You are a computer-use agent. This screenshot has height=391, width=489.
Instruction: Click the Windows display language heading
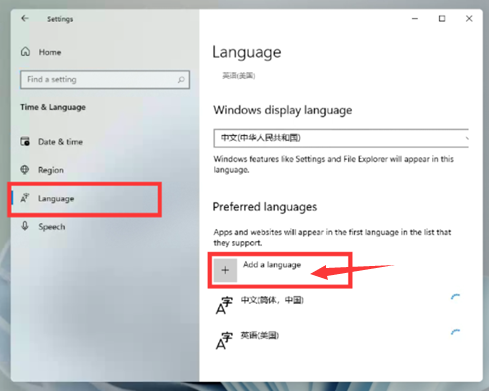tap(283, 110)
